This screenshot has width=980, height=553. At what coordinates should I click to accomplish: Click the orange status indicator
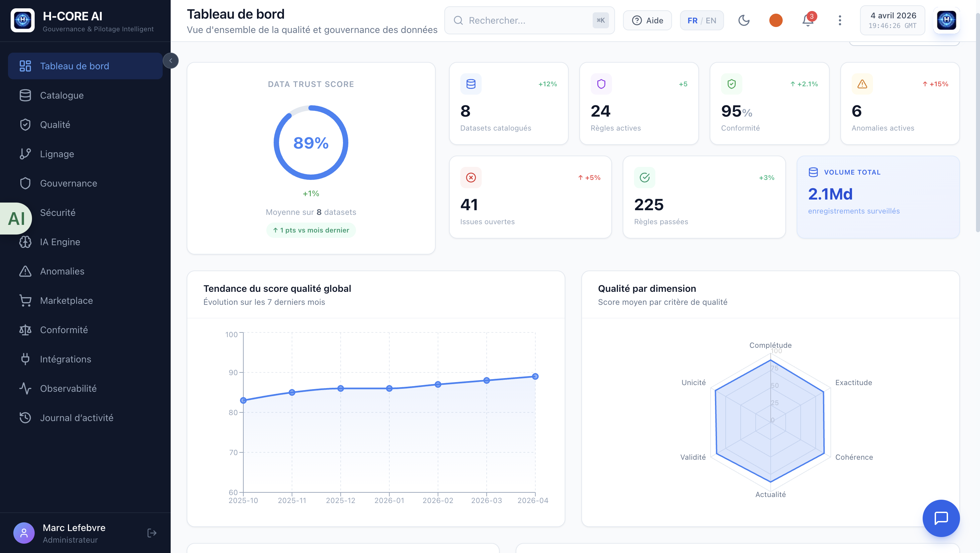tap(776, 20)
